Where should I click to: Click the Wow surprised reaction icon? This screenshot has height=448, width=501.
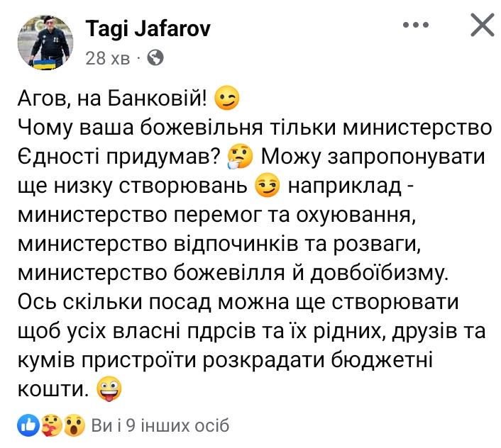75,425
